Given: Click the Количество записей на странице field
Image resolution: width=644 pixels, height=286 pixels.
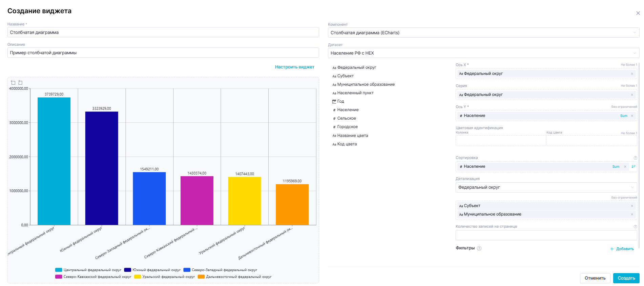Looking at the screenshot, I should click(x=546, y=235).
